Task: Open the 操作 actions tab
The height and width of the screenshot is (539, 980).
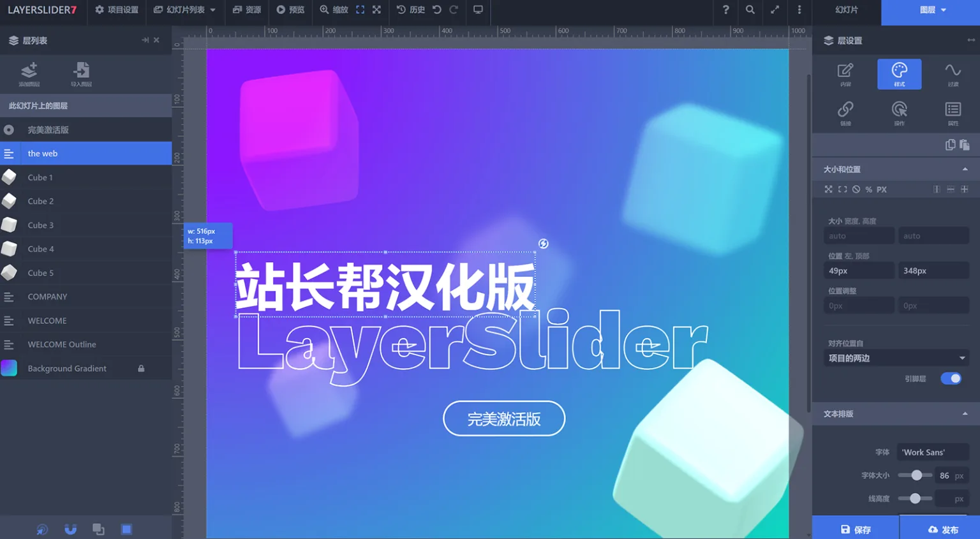Action: click(x=899, y=113)
